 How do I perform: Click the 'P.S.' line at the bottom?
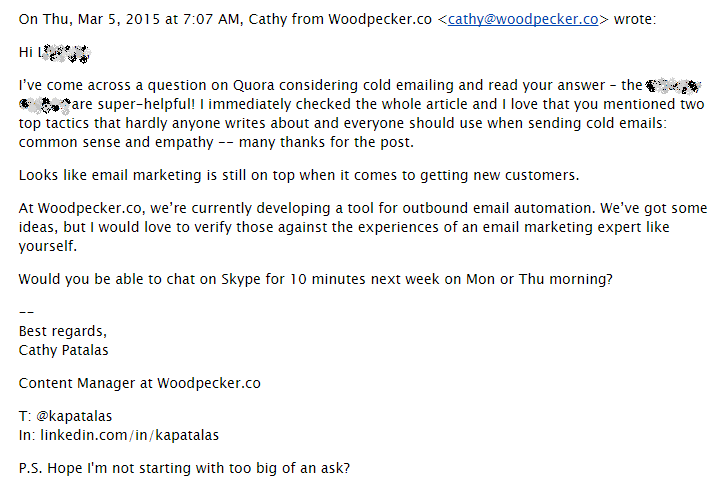point(185,467)
